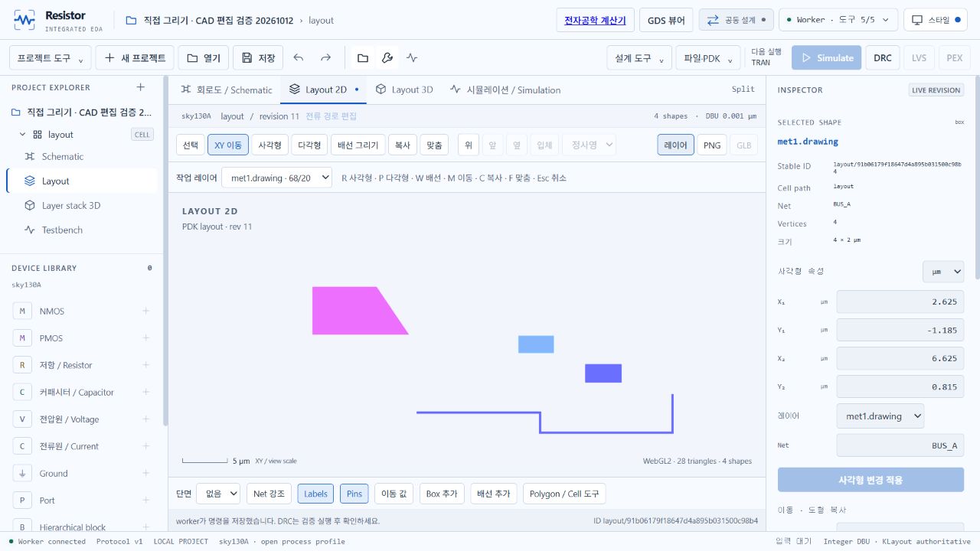The width and height of the screenshot is (980, 551).
Task: Click the Ground symbol device icon
Action: click(22, 473)
